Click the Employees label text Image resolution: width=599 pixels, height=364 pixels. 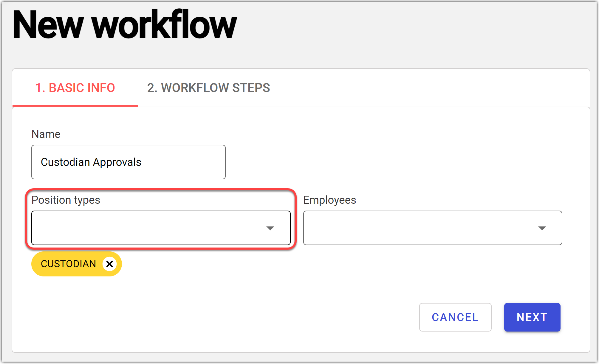pyautogui.click(x=329, y=200)
